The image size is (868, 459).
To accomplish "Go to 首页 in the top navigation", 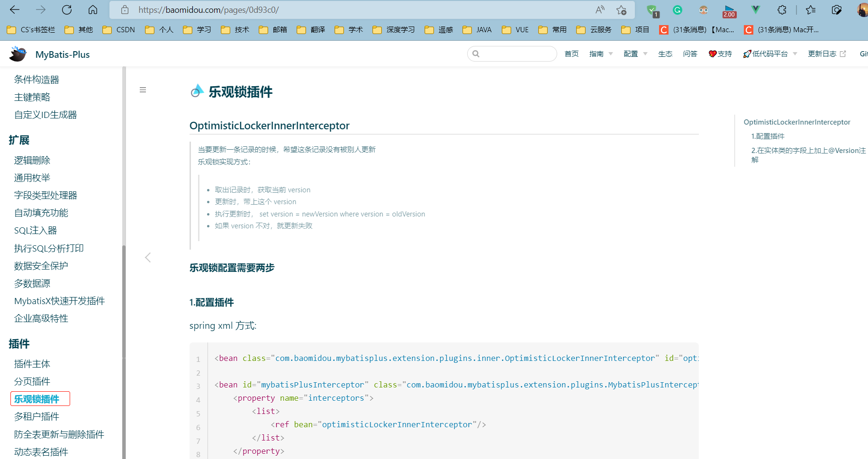I will coord(571,54).
